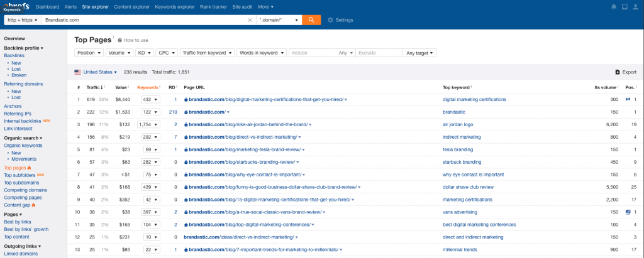Open top keyword digital marketing certifications
This screenshot has height=258, width=644.
pos(474,99)
